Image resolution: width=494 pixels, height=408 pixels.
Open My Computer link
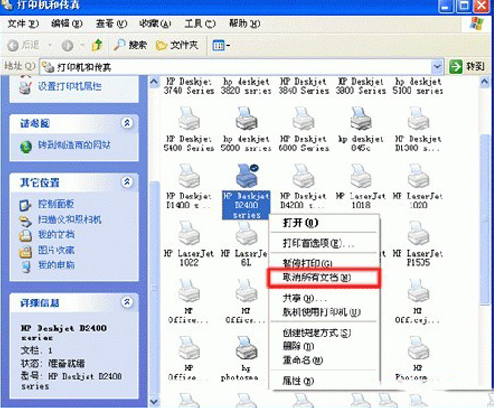click(x=56, y=265)
